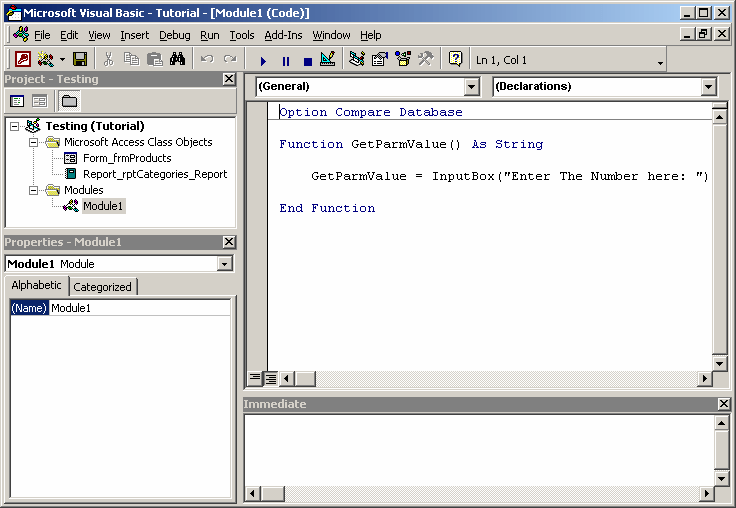Click code pane horizontal scrollbar left arrow

coord(286,378)
